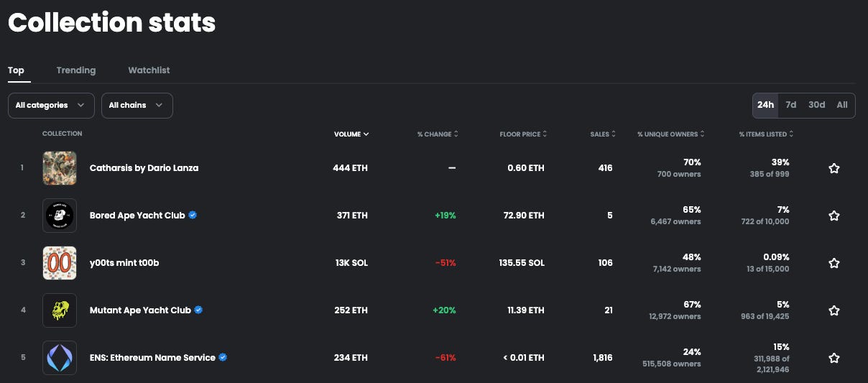Click 385 of 999 listed text

(768, 175)
